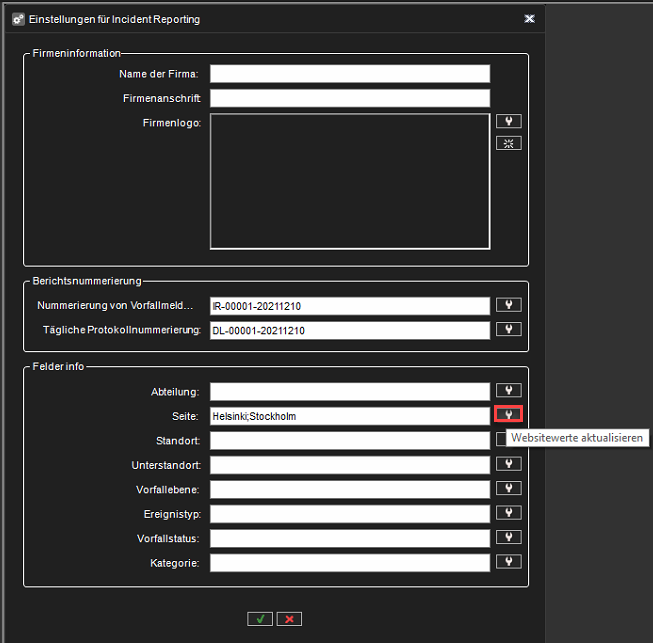The image size is (653, 643).
Task: Click clear logo icon below Firmenlogo wrench
Action: tap(509, 143)
